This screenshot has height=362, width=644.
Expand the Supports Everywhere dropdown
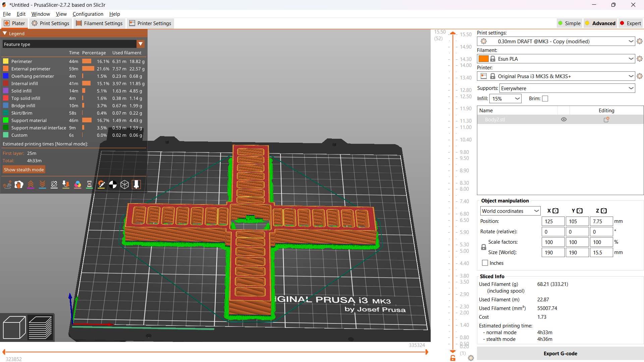click(631, 88)
